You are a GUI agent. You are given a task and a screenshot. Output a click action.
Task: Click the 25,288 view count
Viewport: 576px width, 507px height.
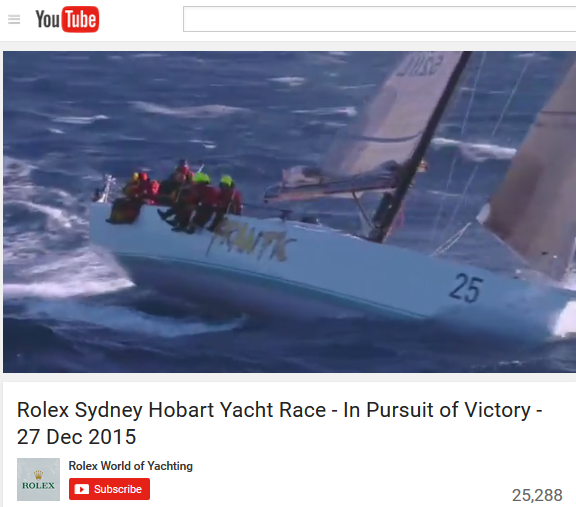[x=537, y=495]
